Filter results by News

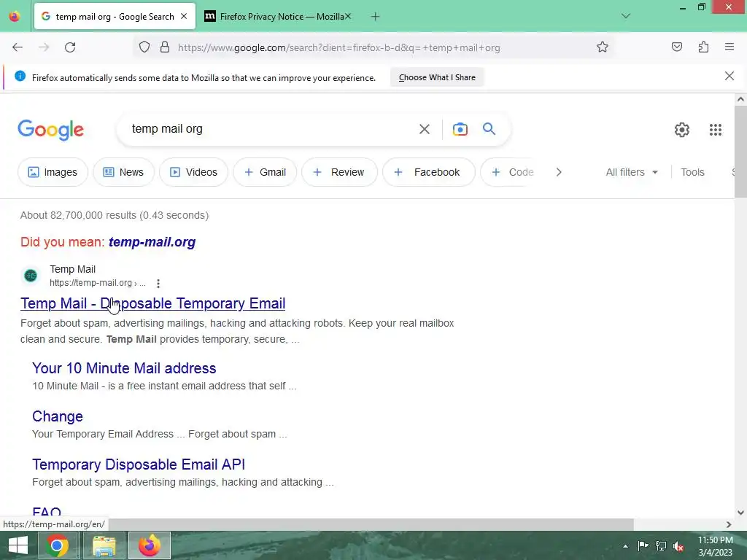(123, 172)
